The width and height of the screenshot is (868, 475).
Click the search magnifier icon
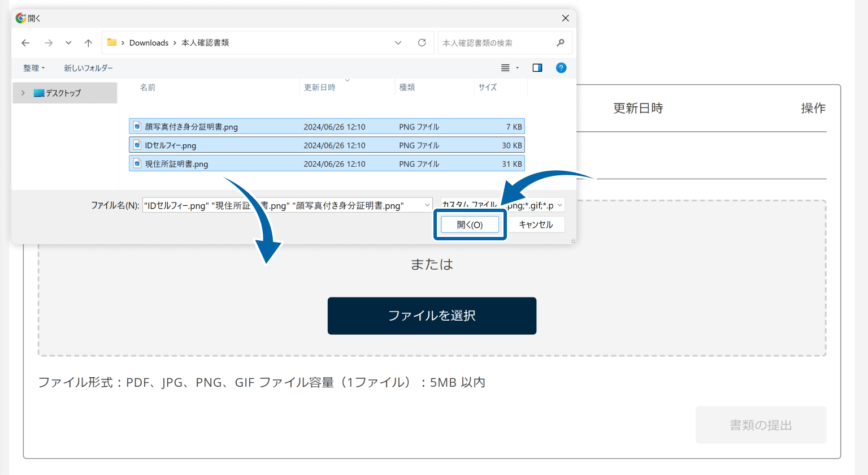(x=561, y=43)
